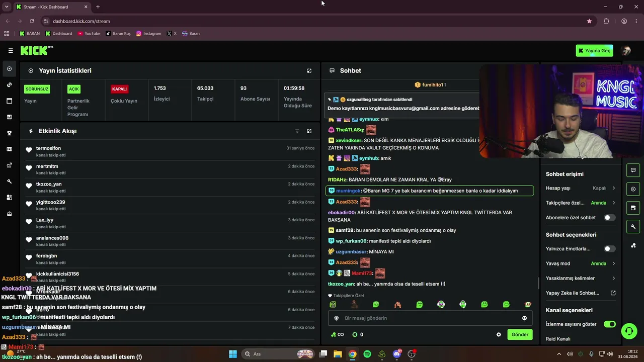Open the trophy icon in left sidebar
Image resolution: width=644 pixels, height=362 pixels.
point(9,133)
